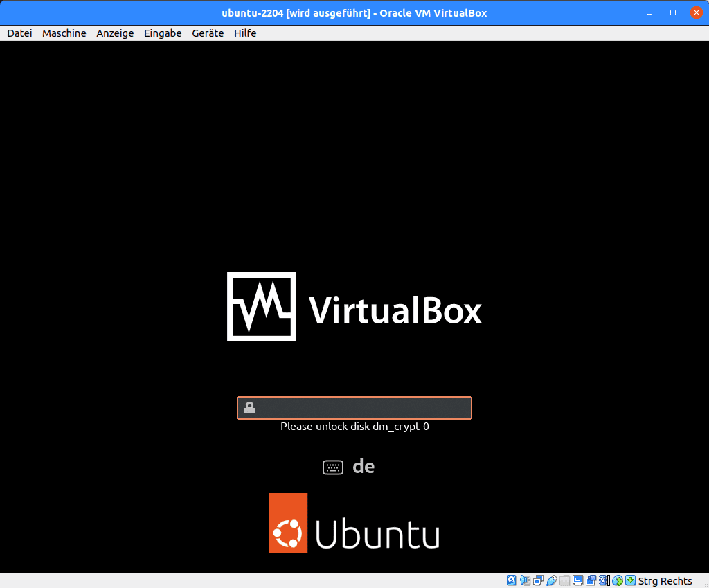The image size is (709, 588).
Task: Open the Maschine menu
Action: 64,33
